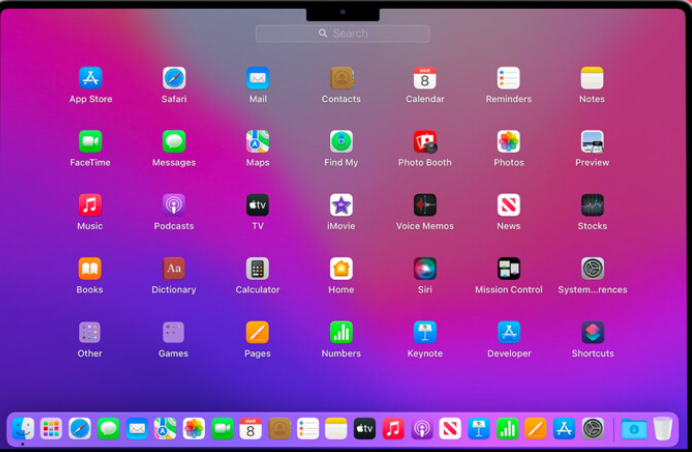Click the Launchpad search field
This screenshot has height=452, width=692.
coord(342,34)
